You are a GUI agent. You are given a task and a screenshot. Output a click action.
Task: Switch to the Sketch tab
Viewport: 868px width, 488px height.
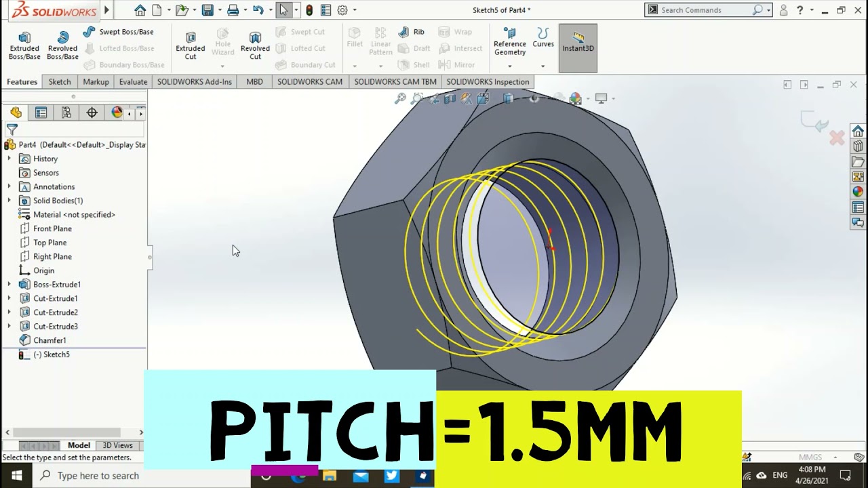point(60,82)
